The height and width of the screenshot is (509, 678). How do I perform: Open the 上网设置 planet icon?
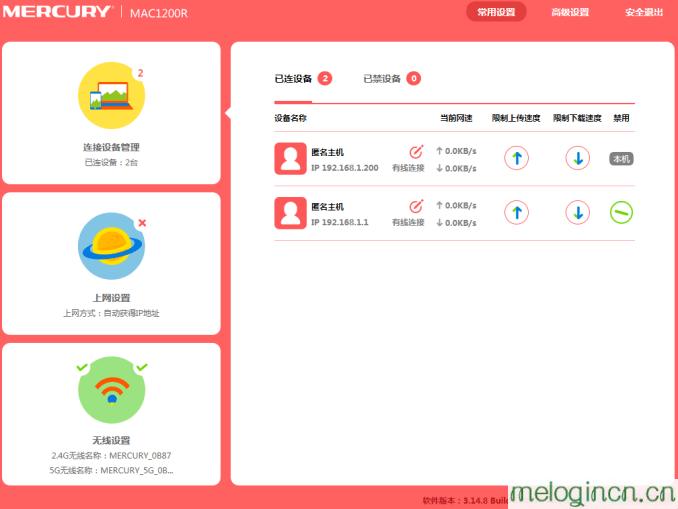point(112,246)
